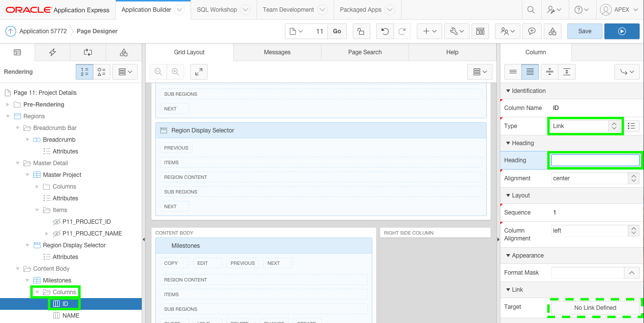Image resolution: width=644 pixels, height=323 pixels.
Task: Click the Save and Run Page button
Action: (x=622, y=31)
